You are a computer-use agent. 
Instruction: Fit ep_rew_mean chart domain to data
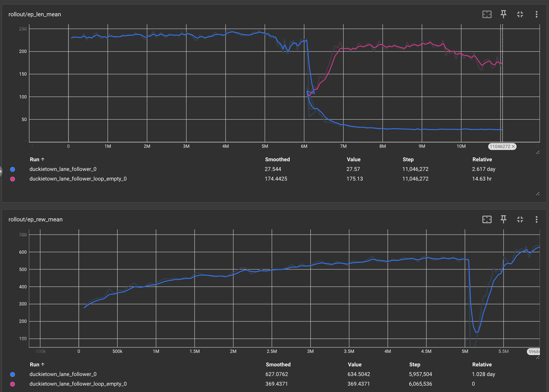point(487,219)
